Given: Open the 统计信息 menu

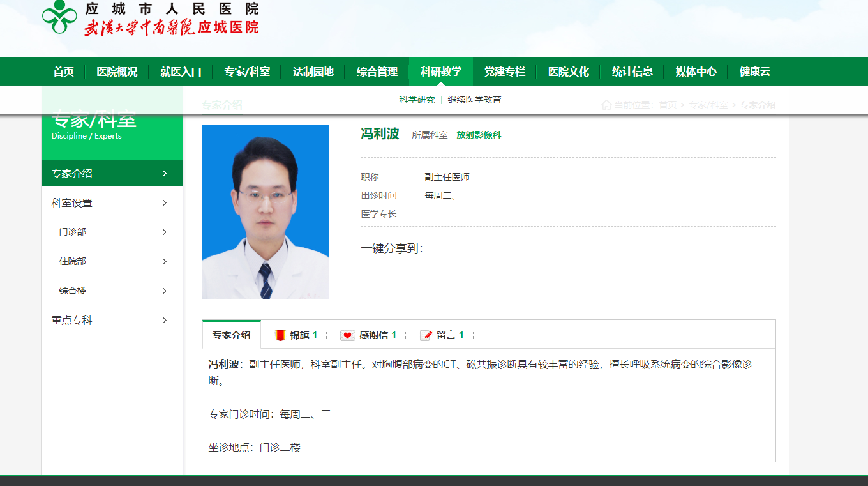Looking at the screenshot, I should pos(632,72).
